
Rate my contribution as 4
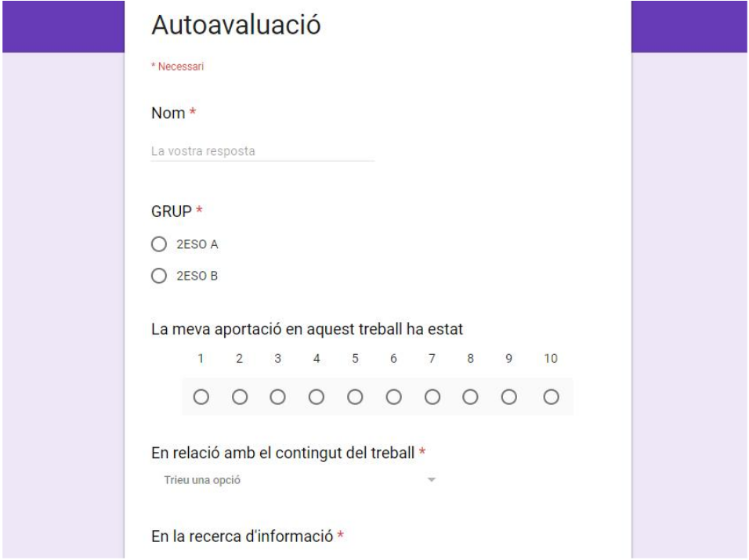(x=317, y=397)
